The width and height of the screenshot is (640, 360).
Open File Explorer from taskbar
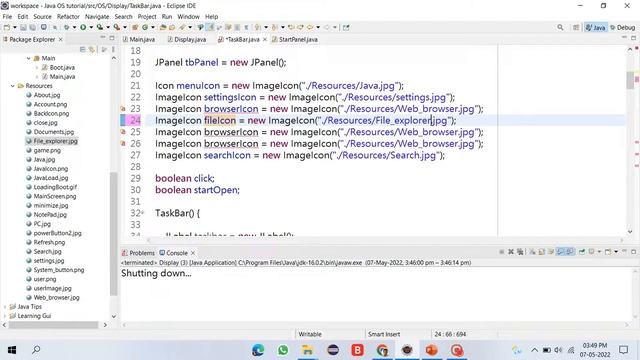click(x=307, y=350)
